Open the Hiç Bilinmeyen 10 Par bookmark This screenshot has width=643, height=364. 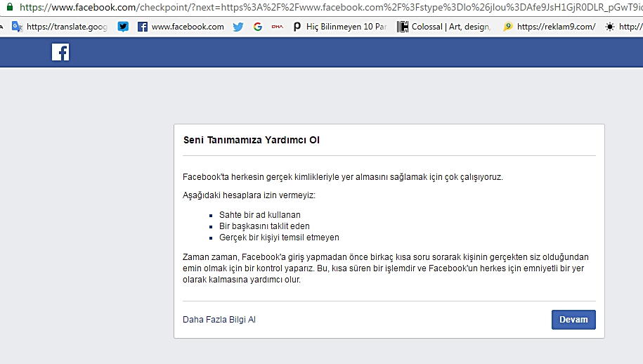(x=340, y=27)
